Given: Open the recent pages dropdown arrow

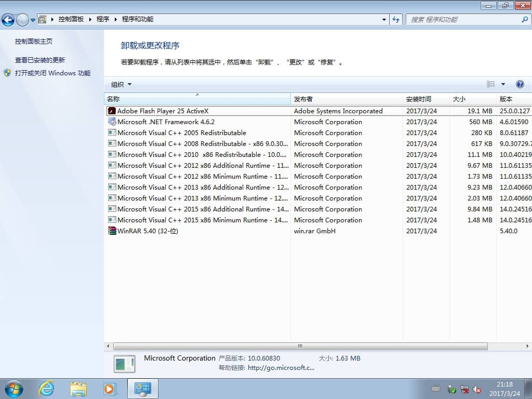Looking at the screenshot, I should point(33,20).
